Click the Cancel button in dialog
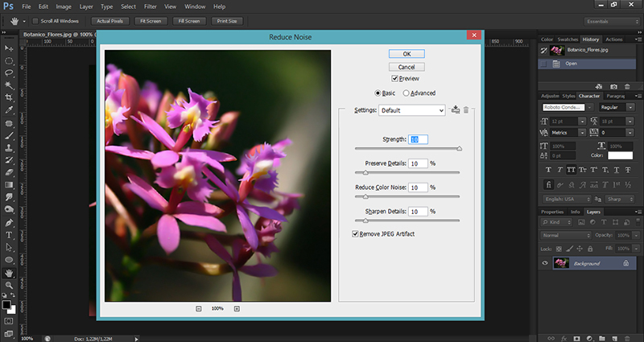Image resolution: width=644 pixels, height=342 pixels. pos(407,66)
